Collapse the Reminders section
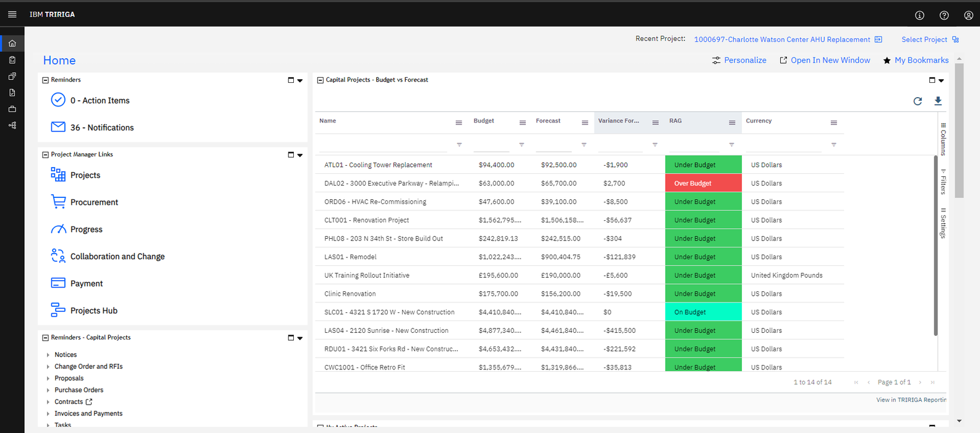The image size is (980, 433). tap(45, 80)
